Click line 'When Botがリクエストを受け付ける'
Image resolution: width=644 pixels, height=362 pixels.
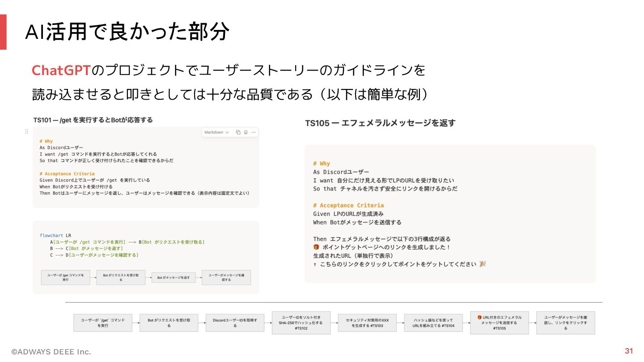[76, 187]
